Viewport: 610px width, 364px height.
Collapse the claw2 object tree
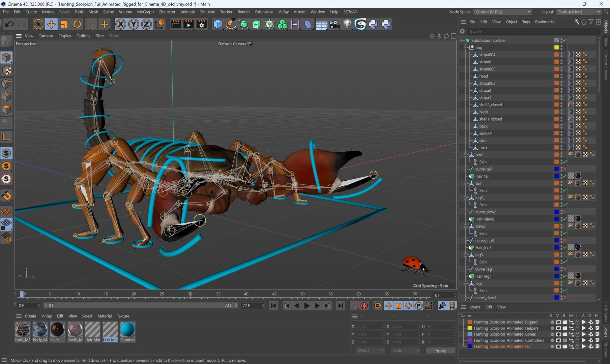466,226
